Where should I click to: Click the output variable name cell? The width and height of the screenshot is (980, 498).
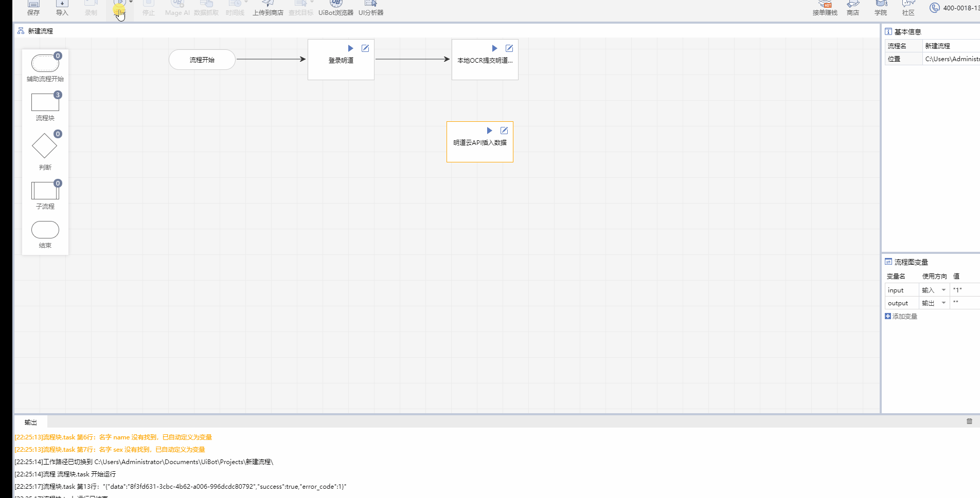[902, 303]
